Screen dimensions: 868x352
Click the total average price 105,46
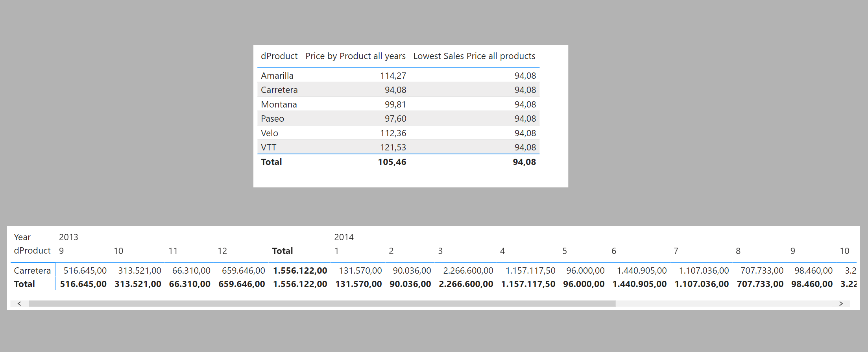(392, 162)
